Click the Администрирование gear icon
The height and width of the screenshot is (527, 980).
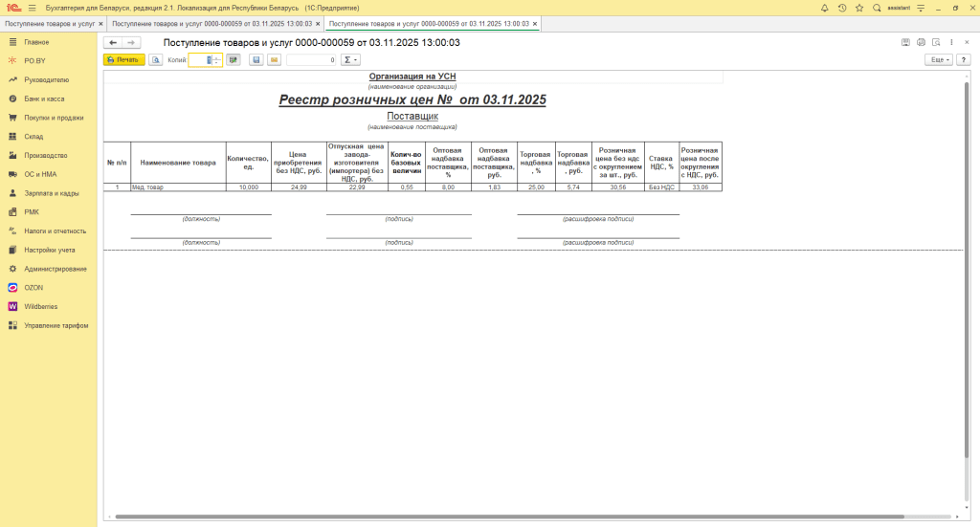tap(12, 269)
